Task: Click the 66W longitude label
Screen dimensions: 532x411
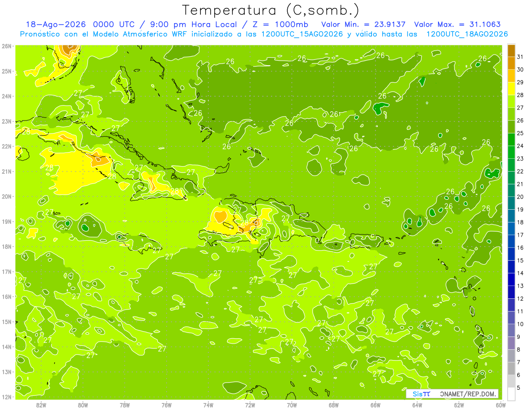Action: pos(376,405)
